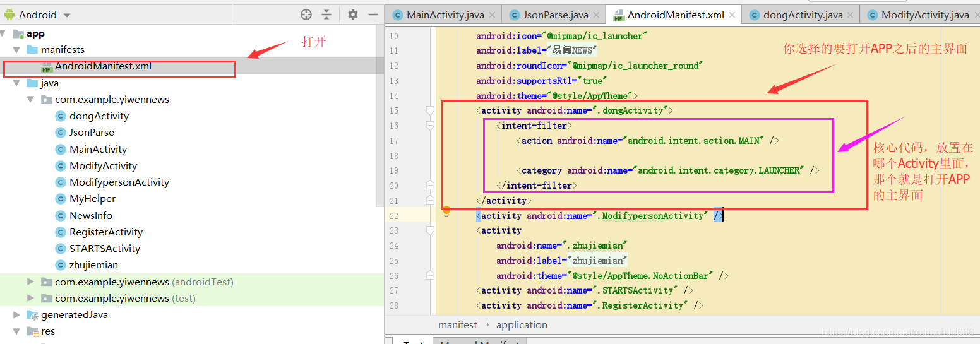
Task: Click the application breadcrumb
Action: 522,325
